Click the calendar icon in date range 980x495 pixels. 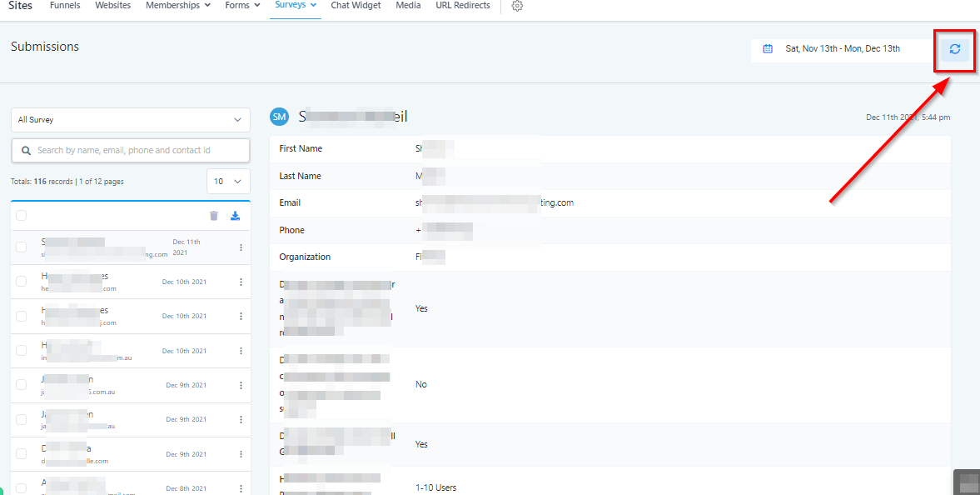(768, 49)
